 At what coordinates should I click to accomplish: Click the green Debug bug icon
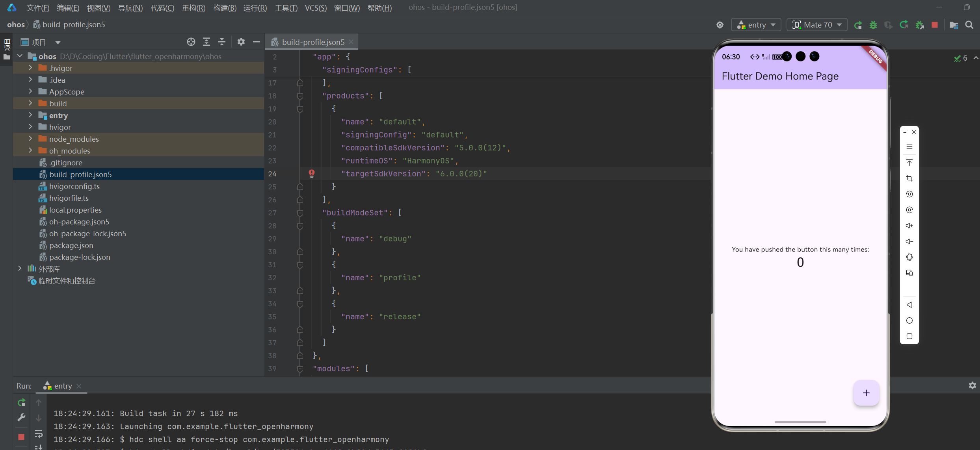point(873,25)
